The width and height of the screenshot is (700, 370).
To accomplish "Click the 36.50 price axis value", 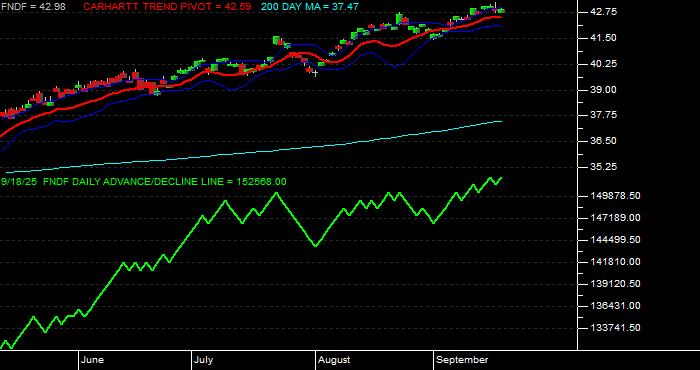I will 603,141.
